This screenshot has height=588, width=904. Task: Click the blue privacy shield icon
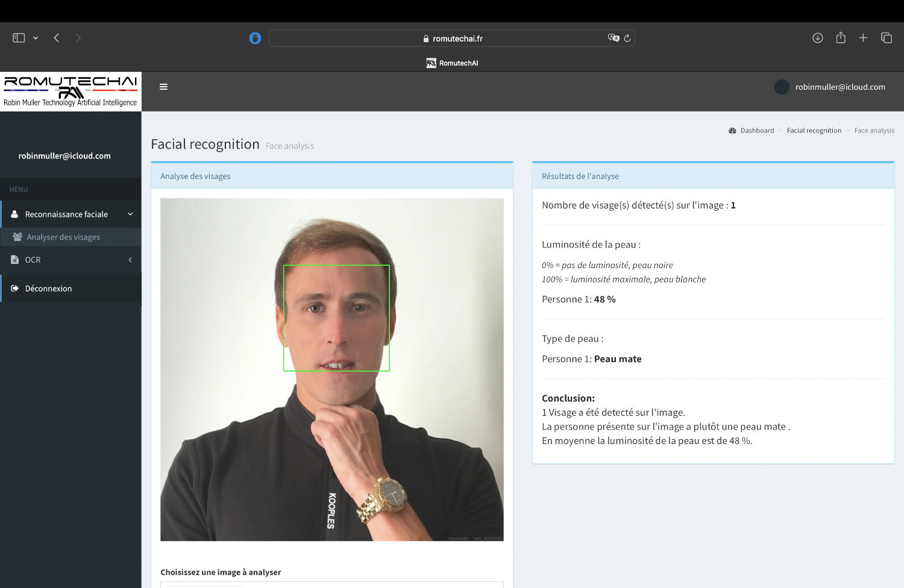click(x=255, y=38)
